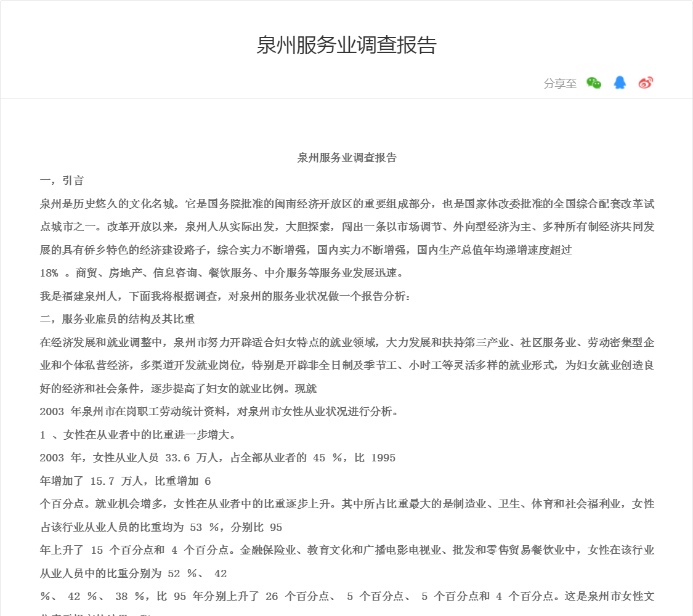693x616 pixels.
Task: Click the line 1 、女性在从业者中的比重进一步增大
Action: point(138,435)
